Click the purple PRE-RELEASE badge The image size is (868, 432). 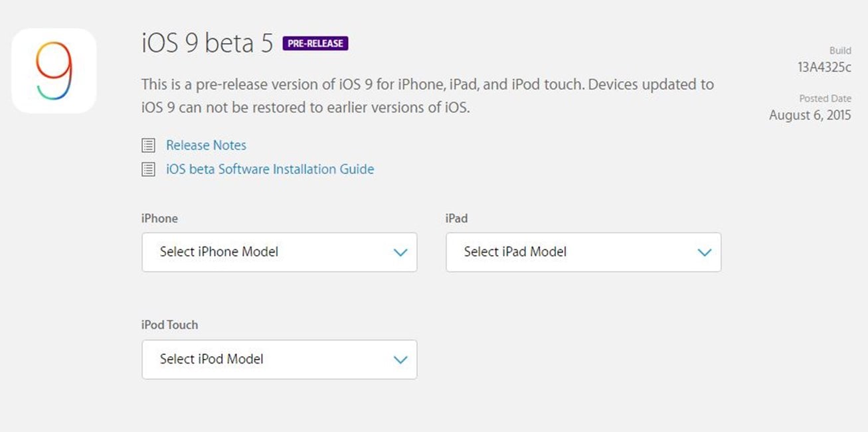coord(315,43)
